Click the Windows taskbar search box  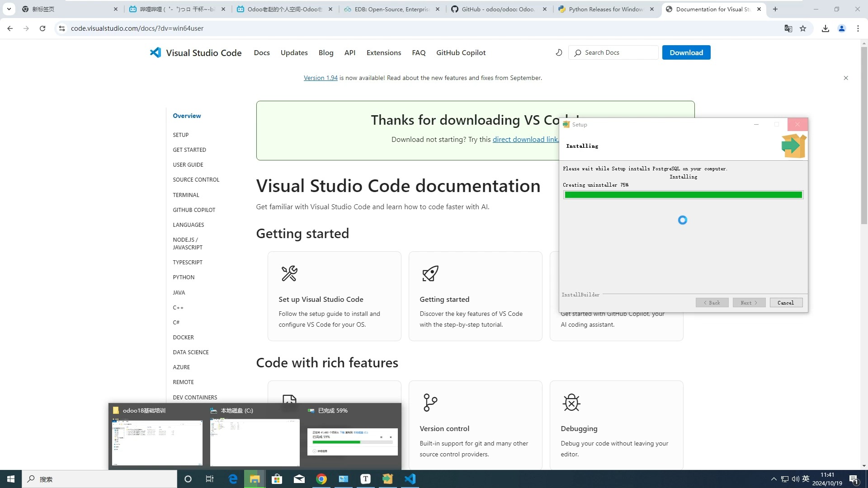tap(99, 479)
